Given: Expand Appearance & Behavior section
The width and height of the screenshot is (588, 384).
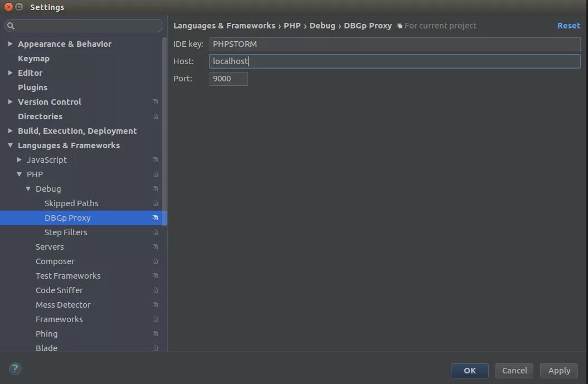Looking at the screenshot, I should pos(10,44).
